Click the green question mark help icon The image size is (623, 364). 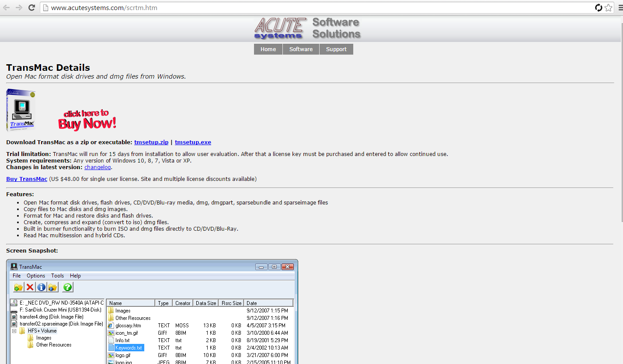click(x=67, y=287)
